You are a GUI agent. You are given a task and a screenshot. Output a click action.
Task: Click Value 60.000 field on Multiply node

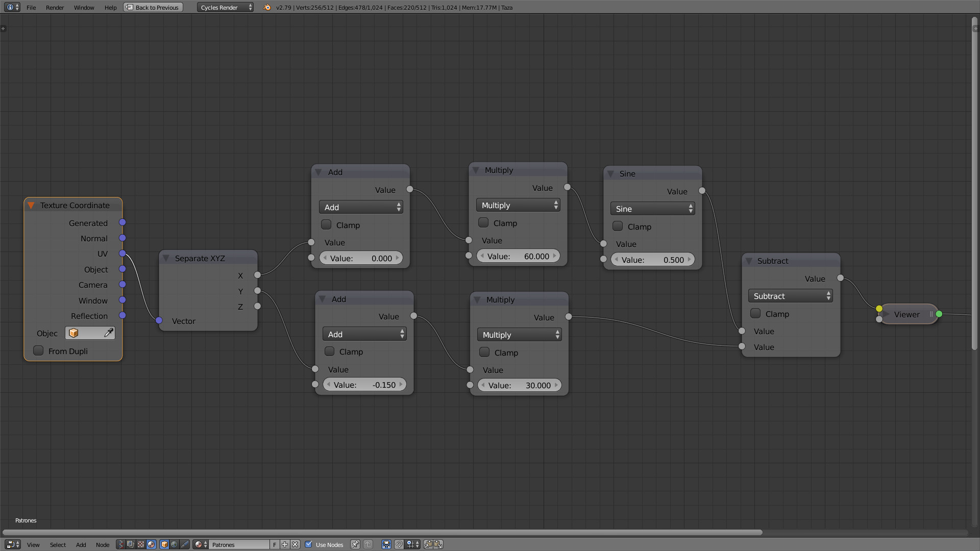[x=518, y=256]
